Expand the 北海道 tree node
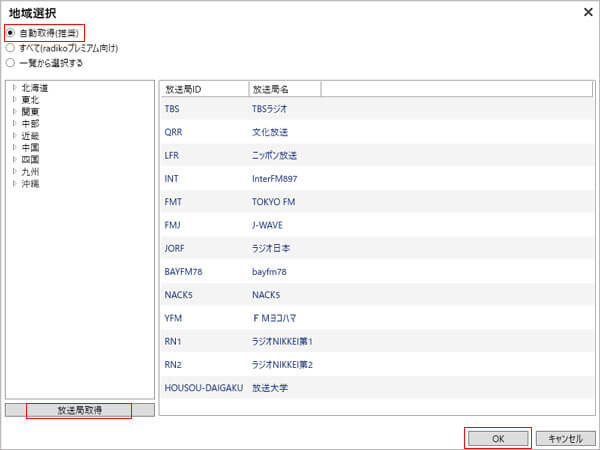Image resolution: width=600 pixels, height=450 pixels. coord(14,88)
